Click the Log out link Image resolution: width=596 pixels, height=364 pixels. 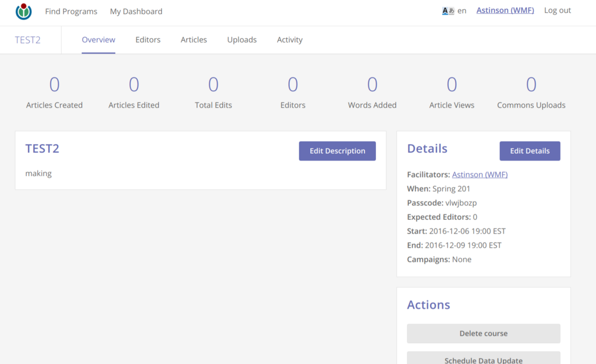tap(557, 10)
